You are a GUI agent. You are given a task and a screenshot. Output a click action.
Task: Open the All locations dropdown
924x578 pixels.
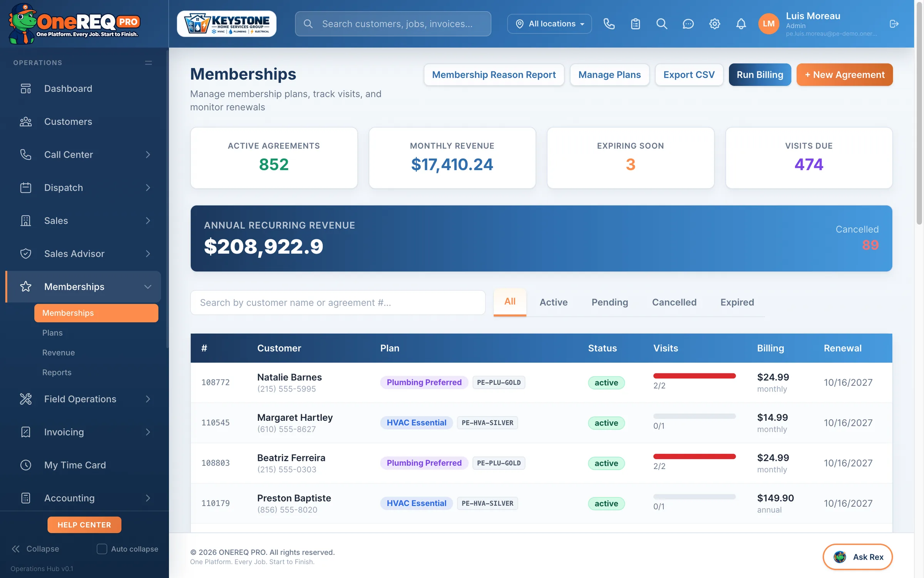coord(549,24)
